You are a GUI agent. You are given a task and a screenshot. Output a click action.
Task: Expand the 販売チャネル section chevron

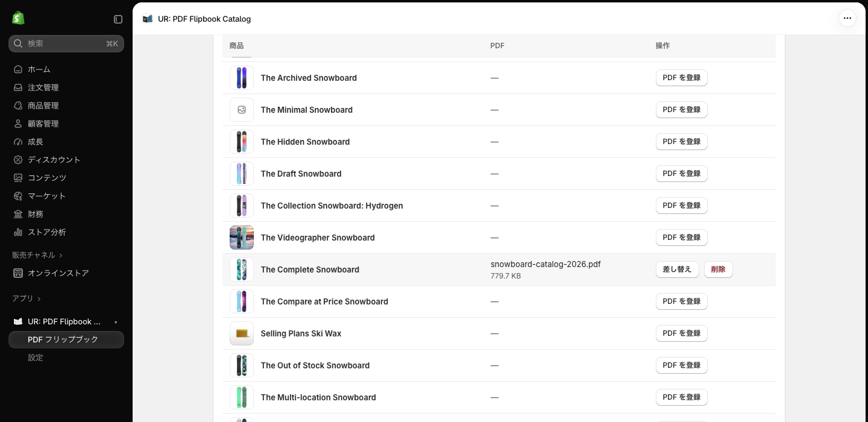(x=61, y=256)
